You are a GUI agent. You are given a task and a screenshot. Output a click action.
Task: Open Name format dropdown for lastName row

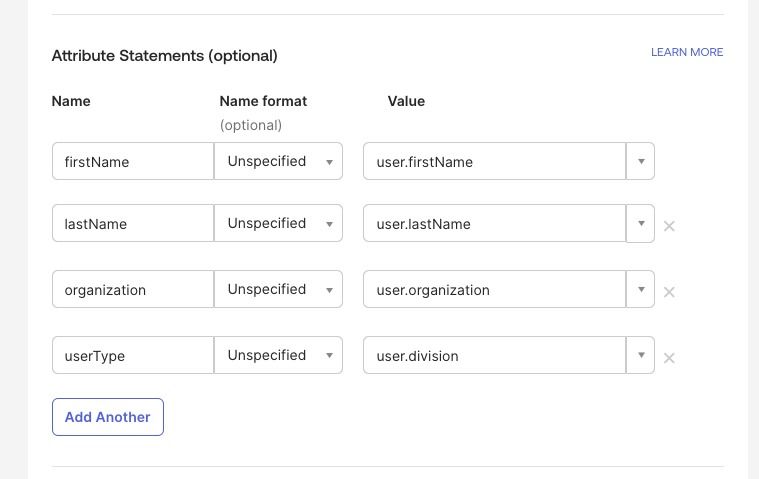pyautogui.click(x=279, y=223)
